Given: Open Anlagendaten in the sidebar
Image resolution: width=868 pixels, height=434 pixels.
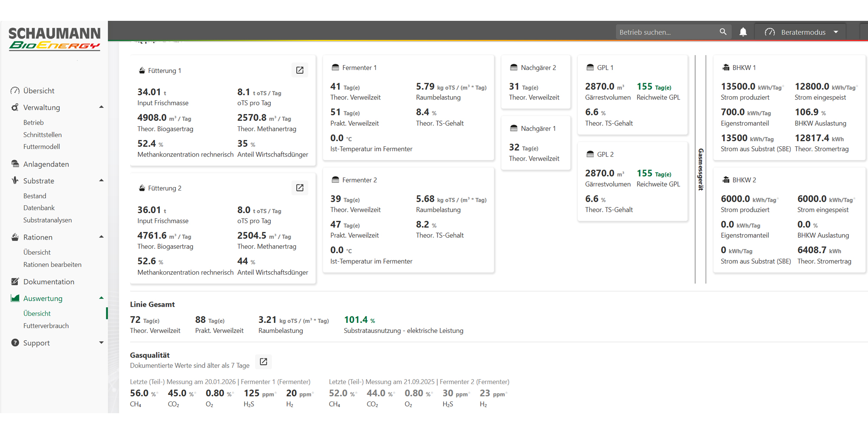Looking at the screenshot, I should (46, 164).
